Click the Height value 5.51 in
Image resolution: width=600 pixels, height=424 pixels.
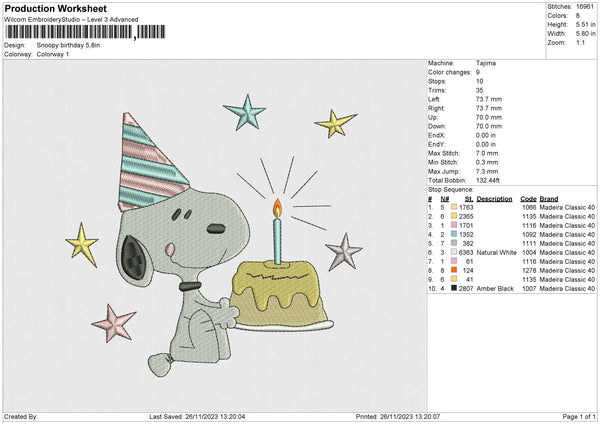click(x=585, y=24)
